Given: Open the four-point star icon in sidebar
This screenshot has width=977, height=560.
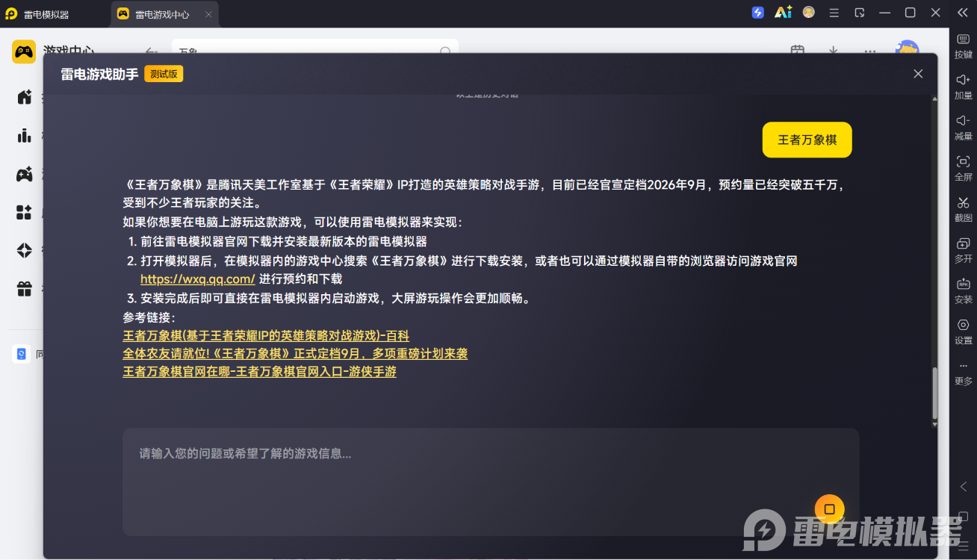Looking at the screenshot, I should (x=25, y=250).
